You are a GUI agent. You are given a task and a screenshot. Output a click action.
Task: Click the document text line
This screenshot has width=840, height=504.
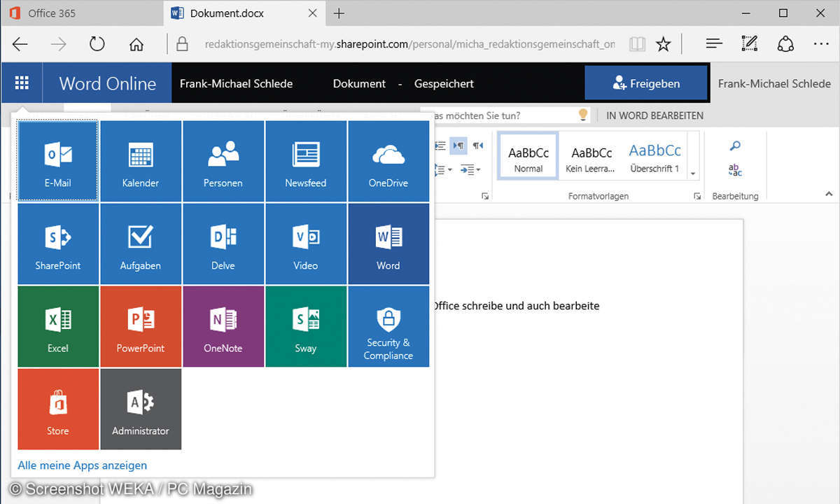516,305
